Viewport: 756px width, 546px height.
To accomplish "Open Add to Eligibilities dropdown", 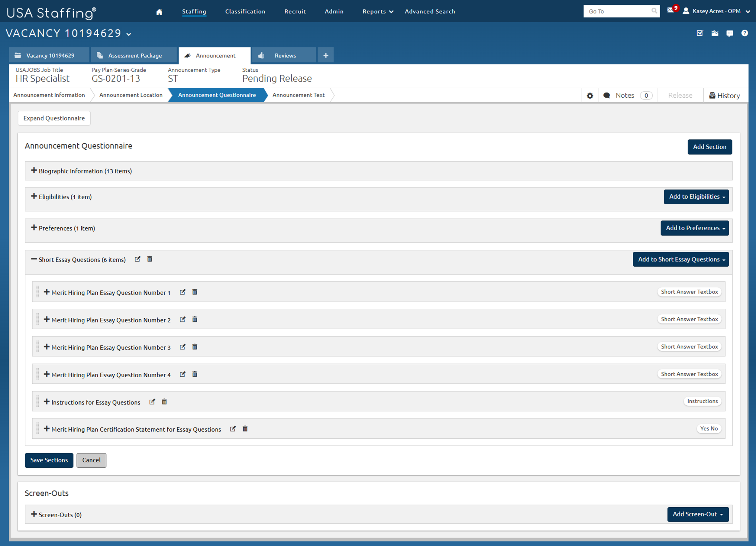I will click(x=696, y=197).
